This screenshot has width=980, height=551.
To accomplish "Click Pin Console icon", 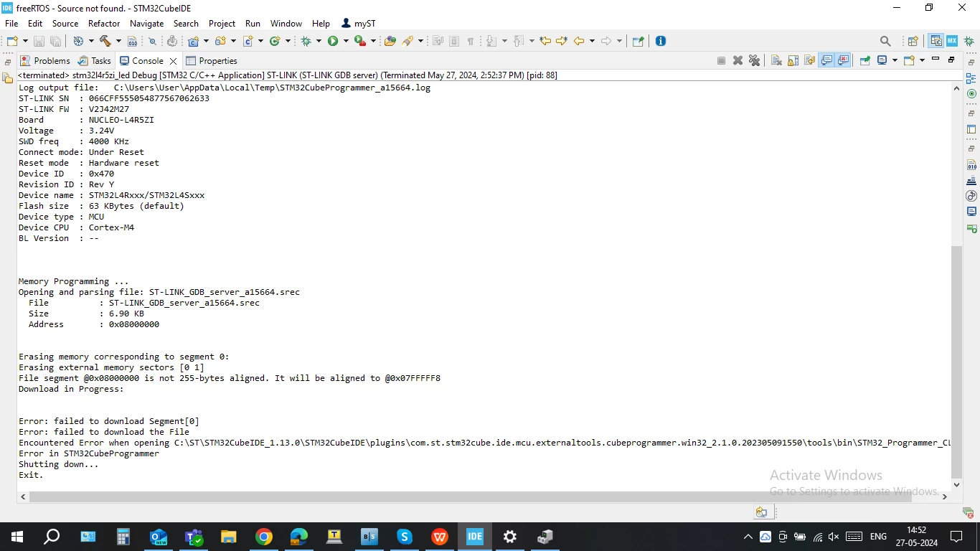I will click(865, 61).
